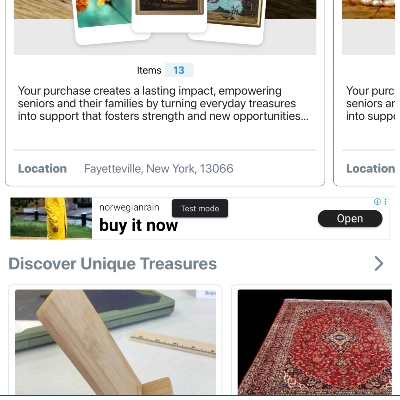Click the norwegianrain advertiser name
This screenshot has width=400, height=400.
[129, 208]
